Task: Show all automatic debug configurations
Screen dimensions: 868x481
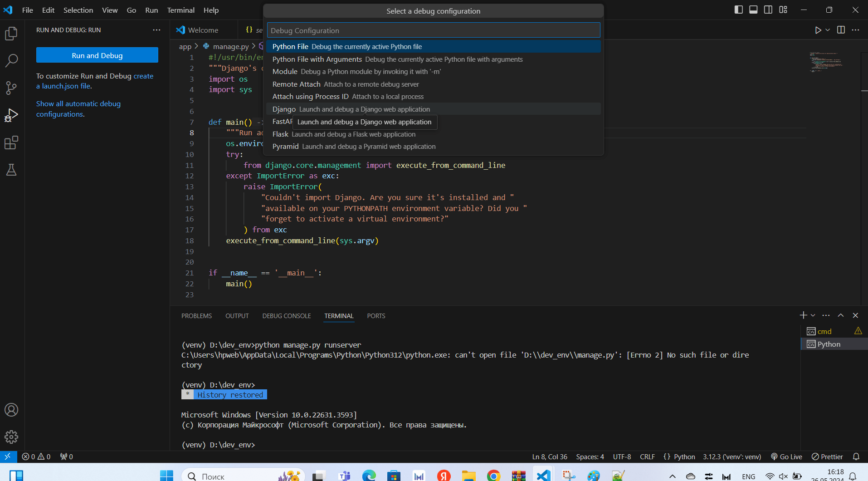Action: click(x=78, y=109)
